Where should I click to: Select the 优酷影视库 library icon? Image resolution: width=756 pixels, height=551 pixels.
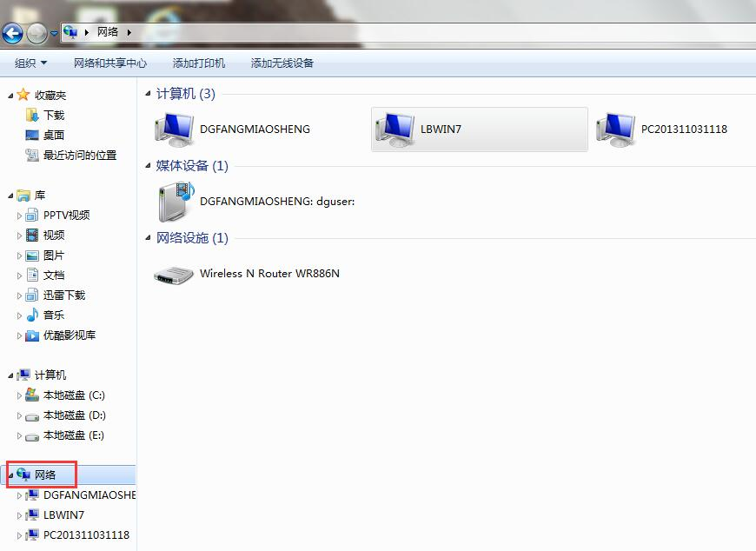click(32, 335)
